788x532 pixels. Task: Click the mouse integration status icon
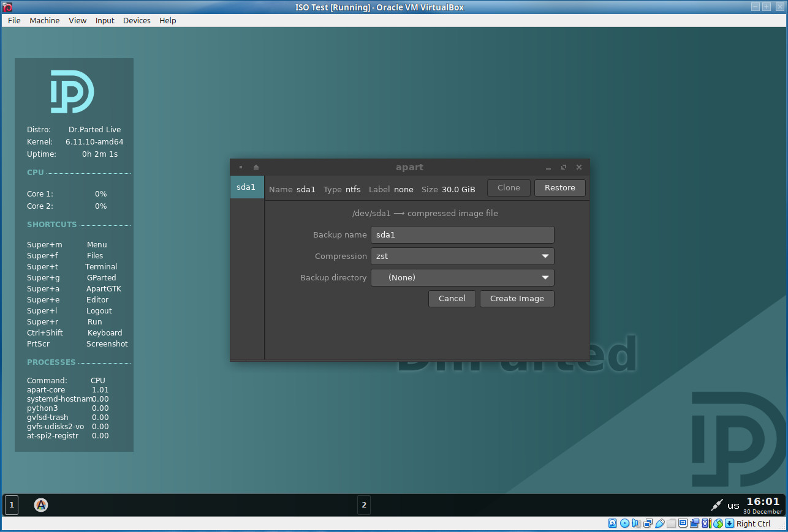point(718,523)
